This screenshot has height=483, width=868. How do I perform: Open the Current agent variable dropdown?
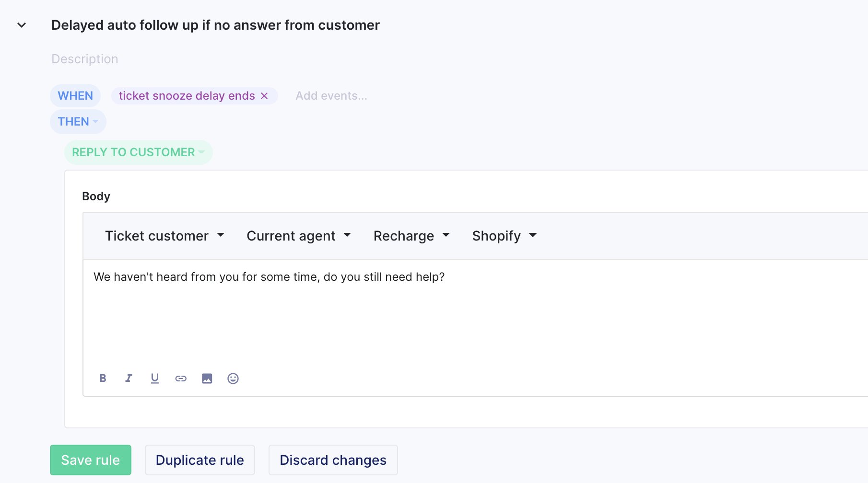tap(299, 236)
